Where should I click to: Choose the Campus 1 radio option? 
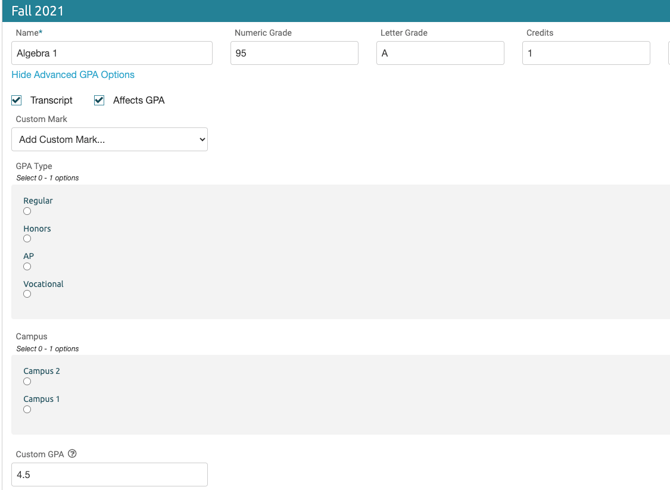pos(27,409)
